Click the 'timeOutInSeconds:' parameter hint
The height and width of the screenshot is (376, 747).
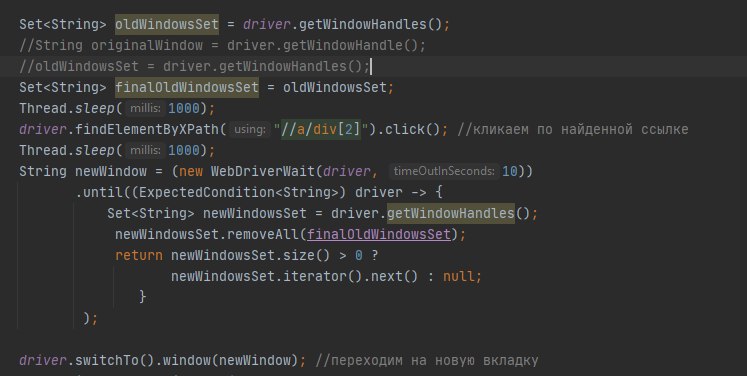coord(444,171)
